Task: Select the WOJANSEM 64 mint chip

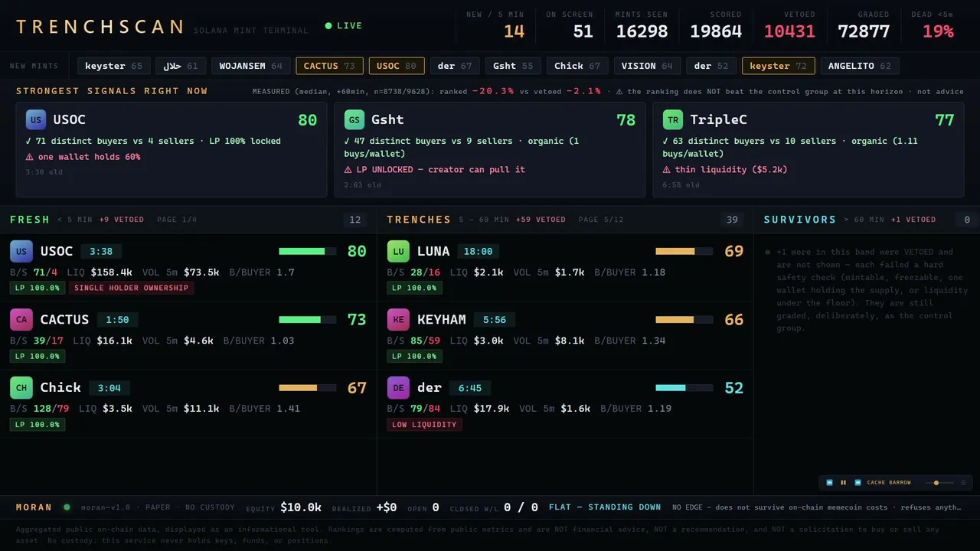Action: [250, 66]
